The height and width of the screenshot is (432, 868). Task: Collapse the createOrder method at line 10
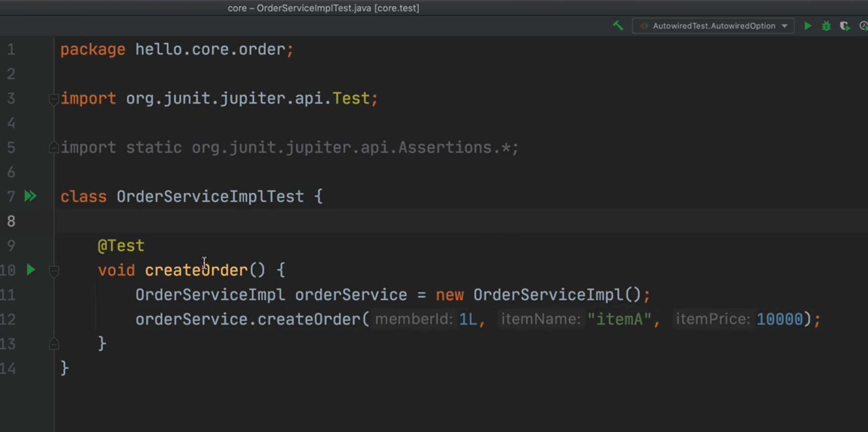click(54, 271)
